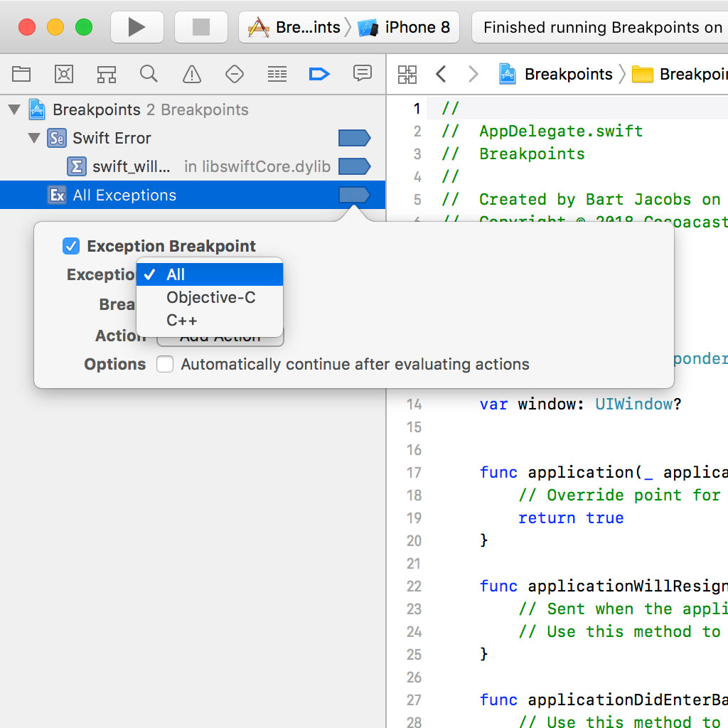This screenshot has width=728, height=728.
Task: Collapse the Swift Error breakpoint group
Action: [x=33, y=138]
